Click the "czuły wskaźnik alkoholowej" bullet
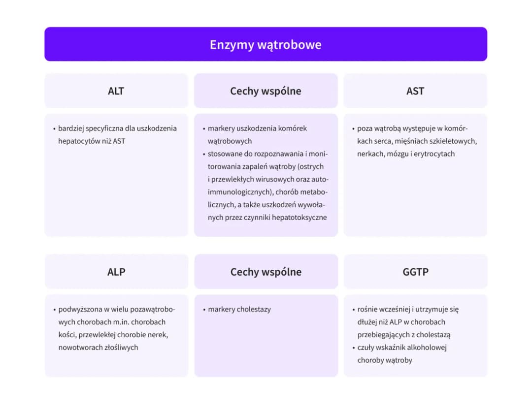532x411 pixels. (x=402, y=348)
